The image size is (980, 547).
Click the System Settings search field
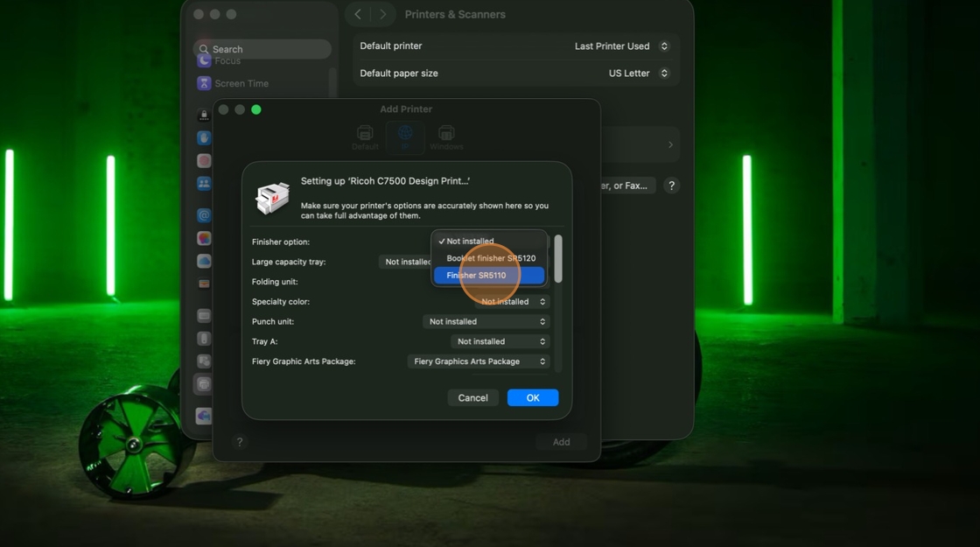tap(262, 49)
